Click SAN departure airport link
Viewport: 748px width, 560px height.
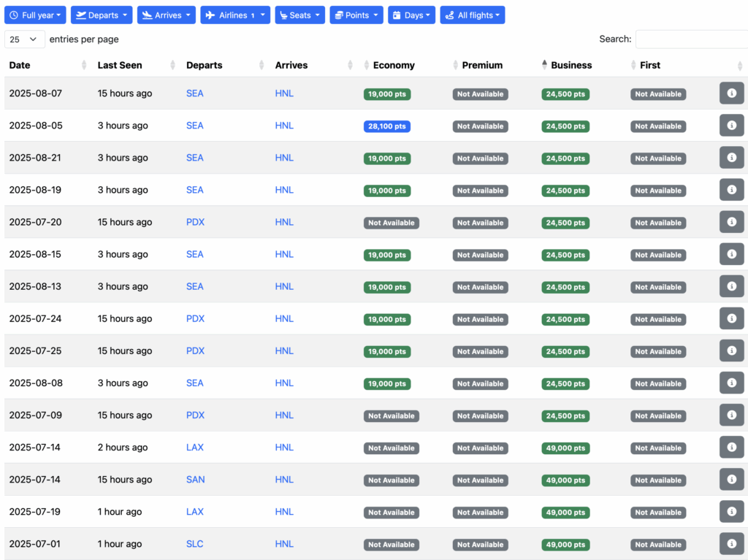point(195,480)
